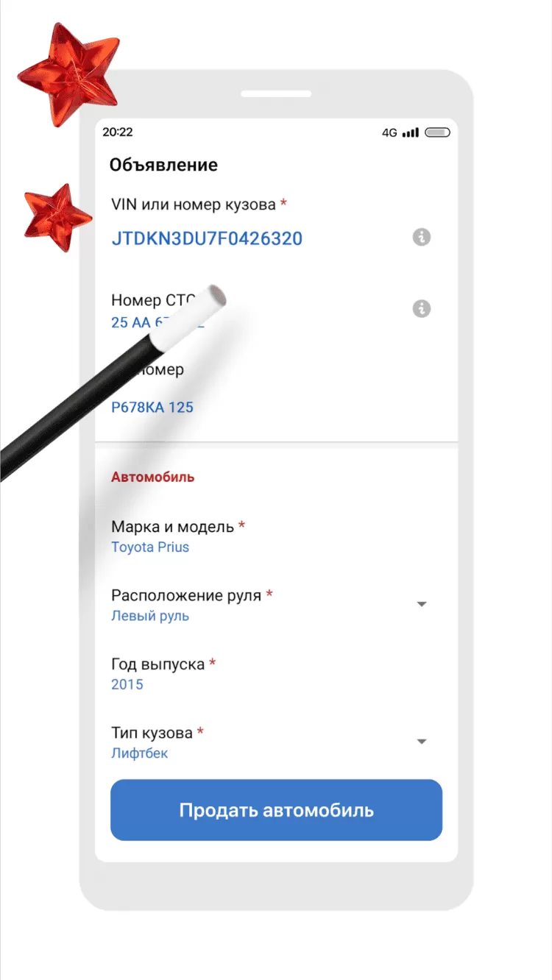Select the VIN value JTDKN3DU7F0426320
552x980 pixels.
pyautogui.click(x=207, y=238)
